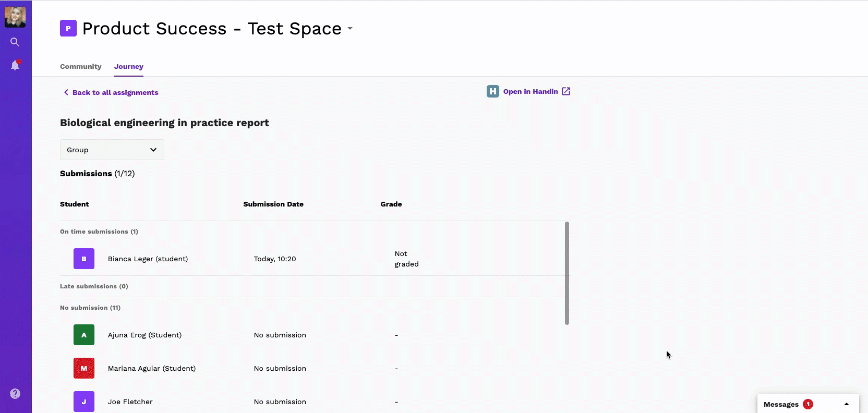Screen dimensions: 868x413
Task: Click Joe Fletcher's 'No submission' text
Action: coord(280,402)
